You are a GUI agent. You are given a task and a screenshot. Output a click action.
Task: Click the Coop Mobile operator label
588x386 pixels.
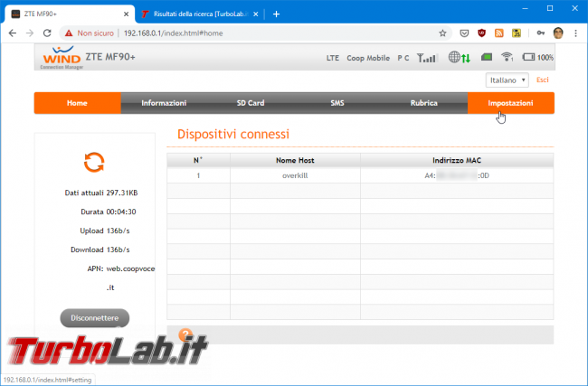coord(368,58)
